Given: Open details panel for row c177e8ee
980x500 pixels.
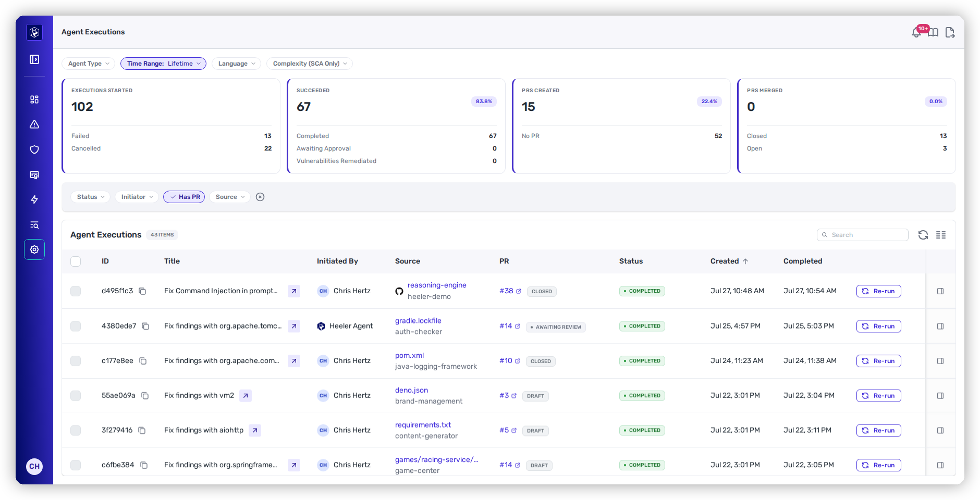Looking at the screenshot, I should tap(940, 361).
